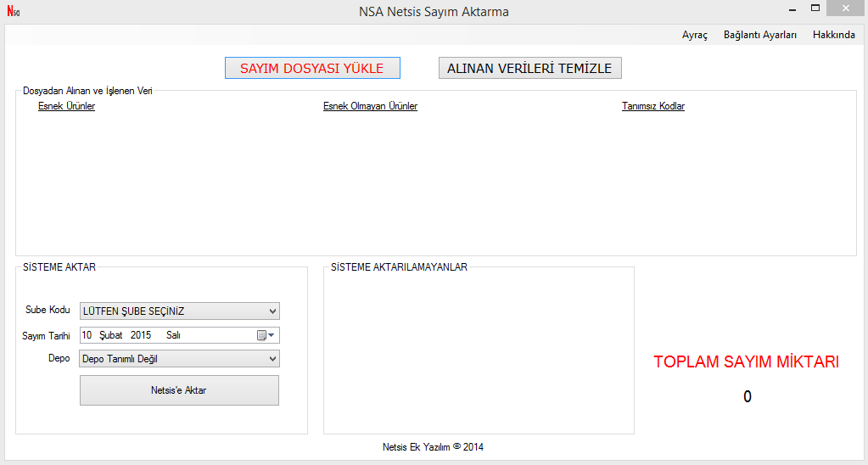Select the day value 10 in date field

[x=87, y=335]
